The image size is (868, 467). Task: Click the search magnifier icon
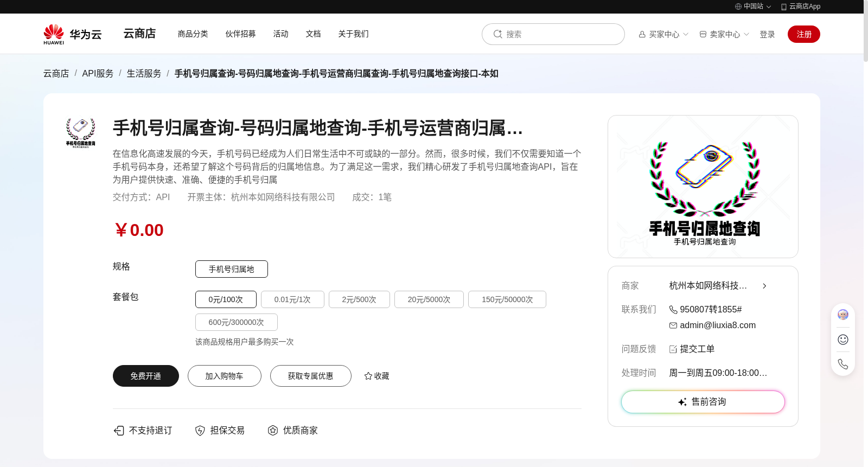(497, 34)
